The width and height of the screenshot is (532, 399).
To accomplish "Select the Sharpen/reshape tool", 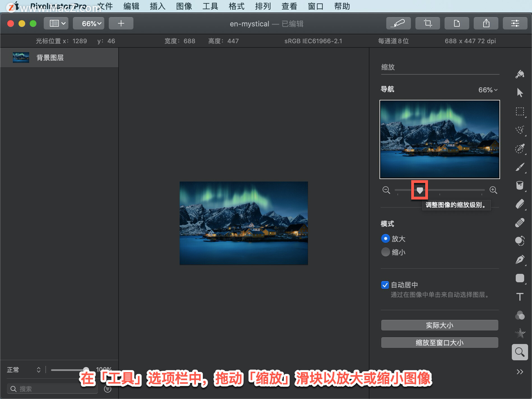I will [520, 334].
